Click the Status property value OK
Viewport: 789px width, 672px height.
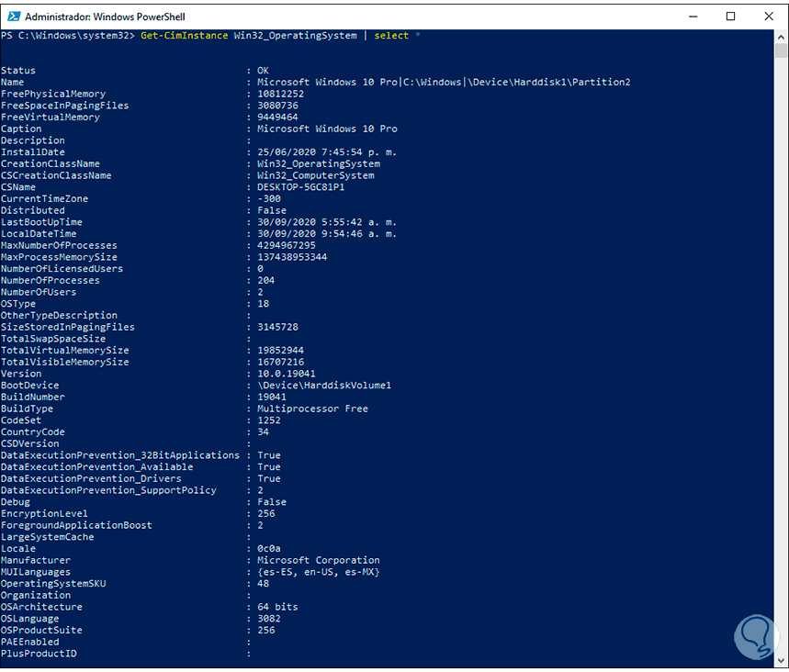tap(263, 71)
